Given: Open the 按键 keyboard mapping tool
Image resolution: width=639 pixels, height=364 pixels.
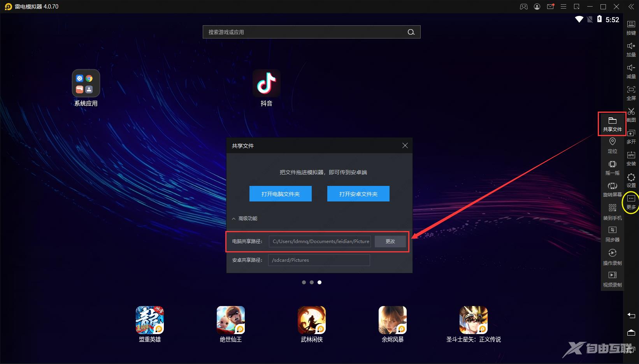Looking at the screenshot, I should [x=631, y=27].
